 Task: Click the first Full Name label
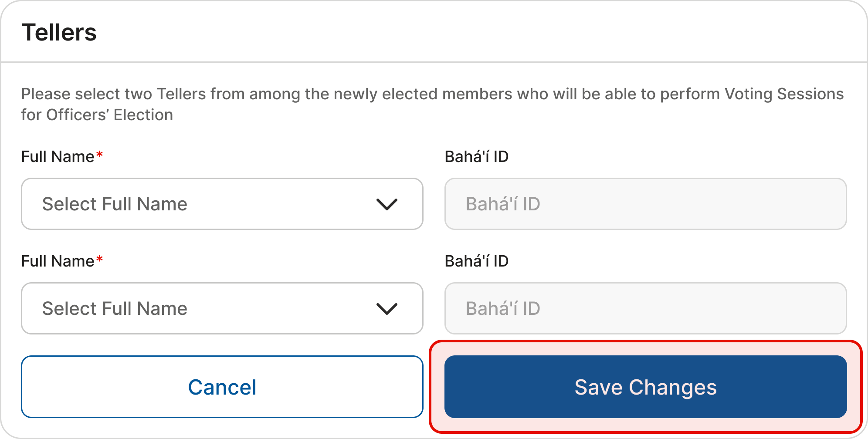58,157
